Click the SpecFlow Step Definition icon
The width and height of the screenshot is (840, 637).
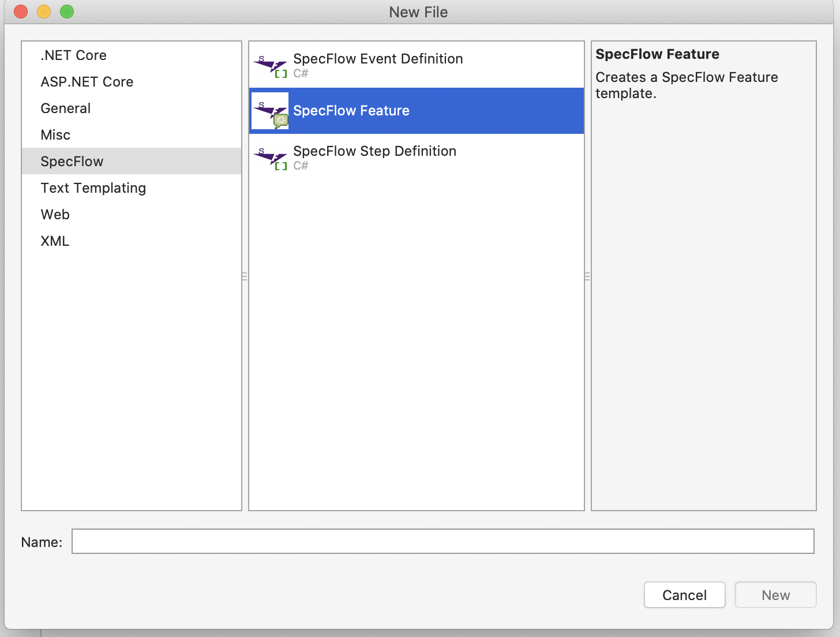click(x=270, y=157)
